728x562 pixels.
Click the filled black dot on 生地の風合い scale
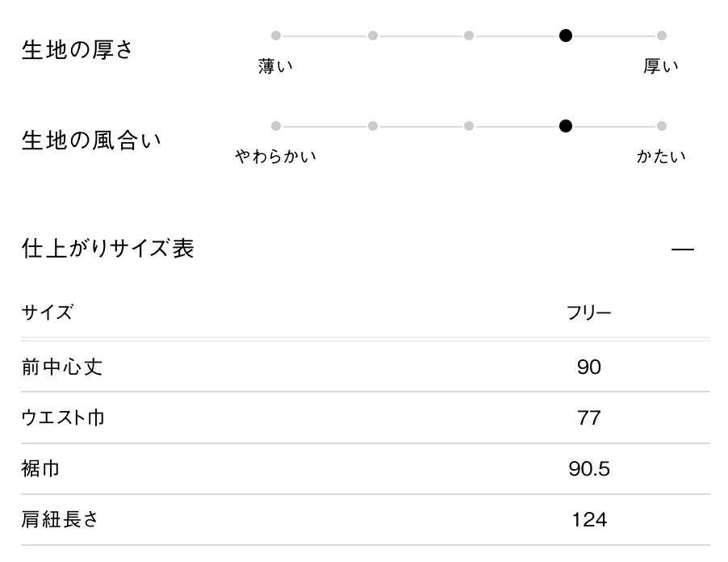[566, 126]
